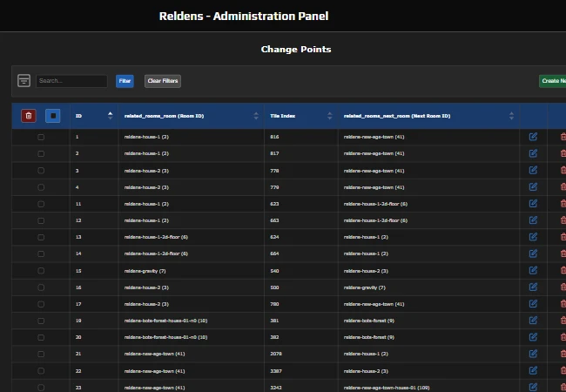Edit the row with ID 13
The image size is (566, 392).
point(533,237)
